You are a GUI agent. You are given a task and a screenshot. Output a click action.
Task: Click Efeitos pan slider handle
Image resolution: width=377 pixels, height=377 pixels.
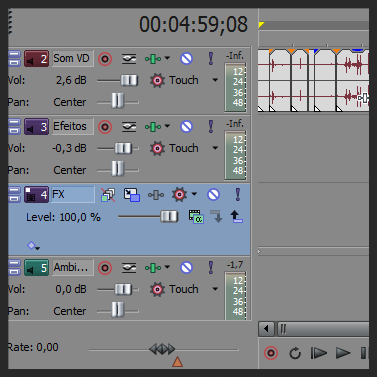click(117, 169)
